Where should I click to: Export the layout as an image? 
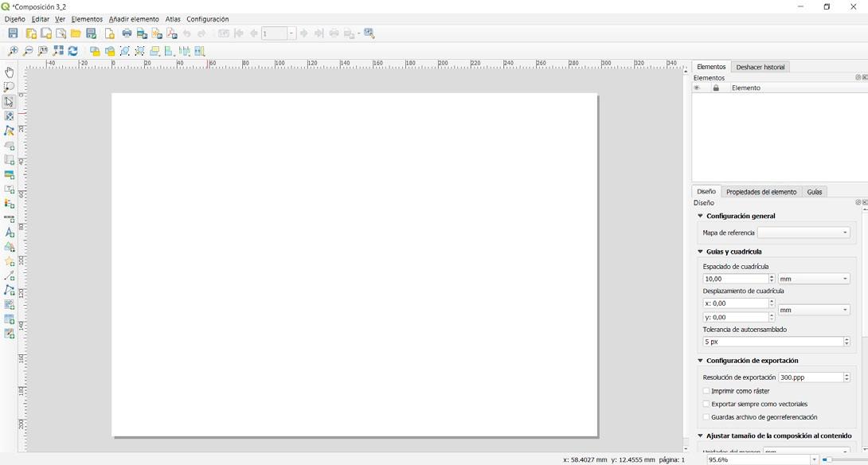142,33
